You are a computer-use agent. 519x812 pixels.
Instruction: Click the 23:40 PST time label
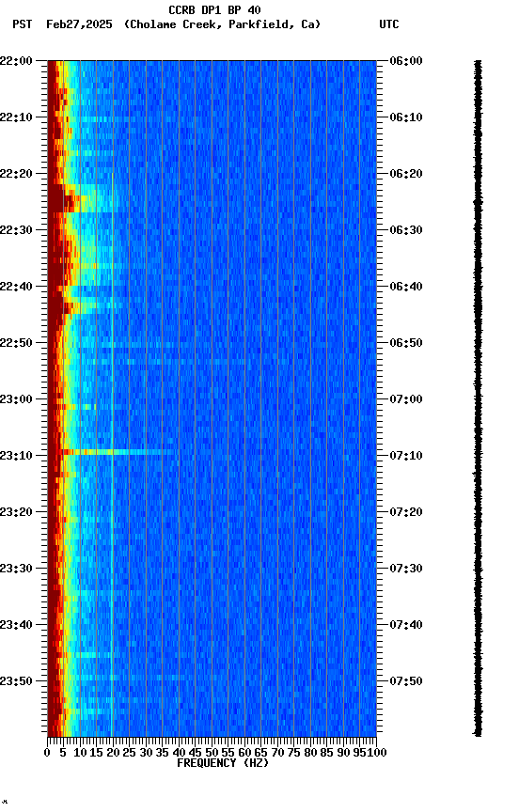pyautogui.click(x=16, y=625)
